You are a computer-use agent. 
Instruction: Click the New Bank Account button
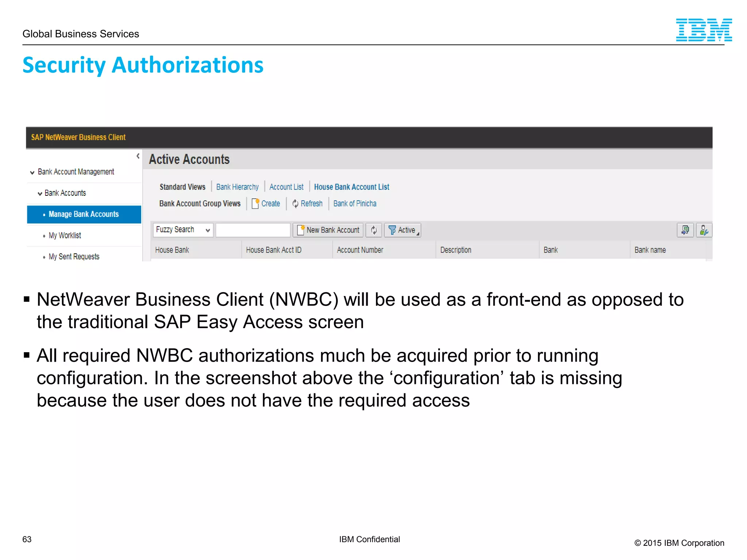click(x=328, y=230)
